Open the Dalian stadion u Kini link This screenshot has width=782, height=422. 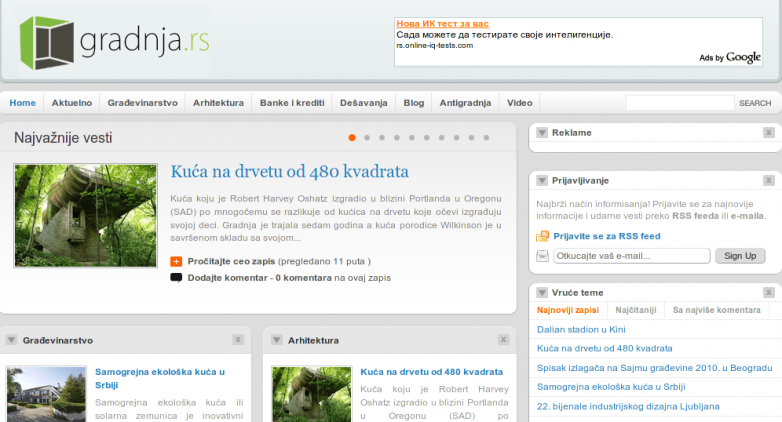[581, 329]
